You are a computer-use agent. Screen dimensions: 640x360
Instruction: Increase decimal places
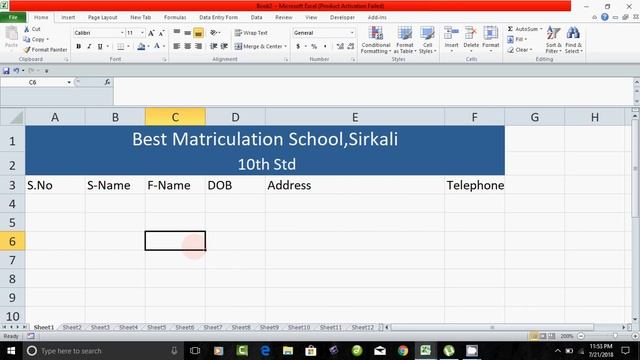coord(340,47)
